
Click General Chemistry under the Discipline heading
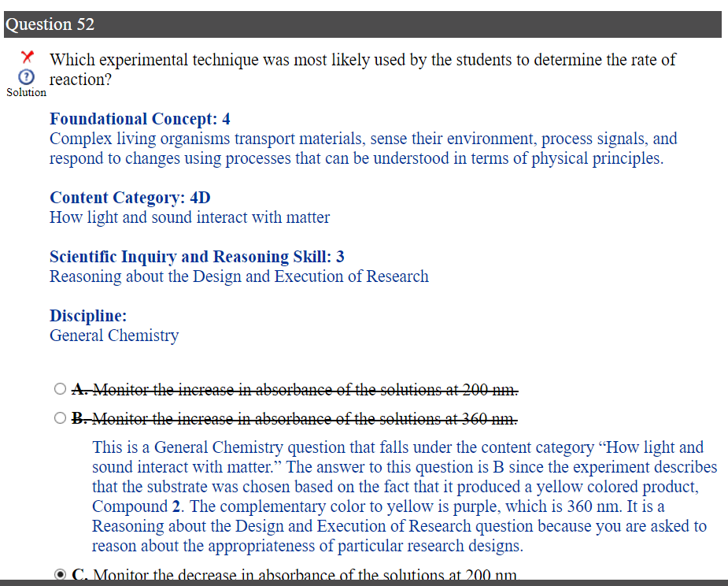(x=114, y=336)
